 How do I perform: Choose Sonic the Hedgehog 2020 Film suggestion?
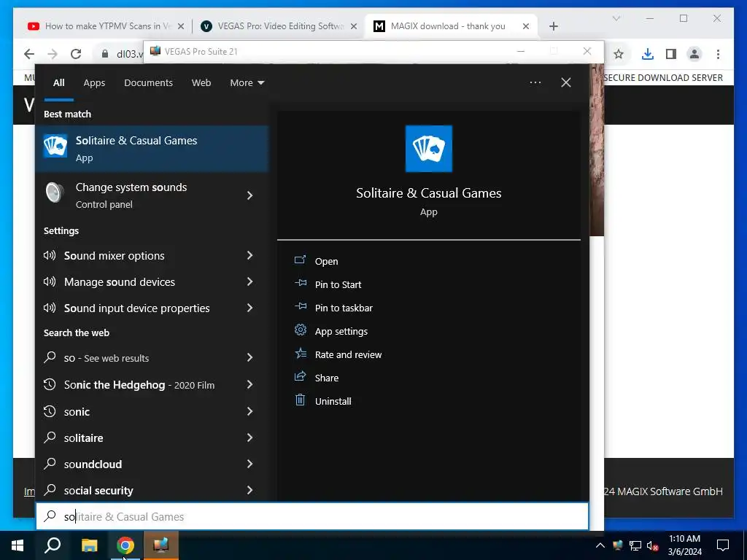click(x=138, y=385)
